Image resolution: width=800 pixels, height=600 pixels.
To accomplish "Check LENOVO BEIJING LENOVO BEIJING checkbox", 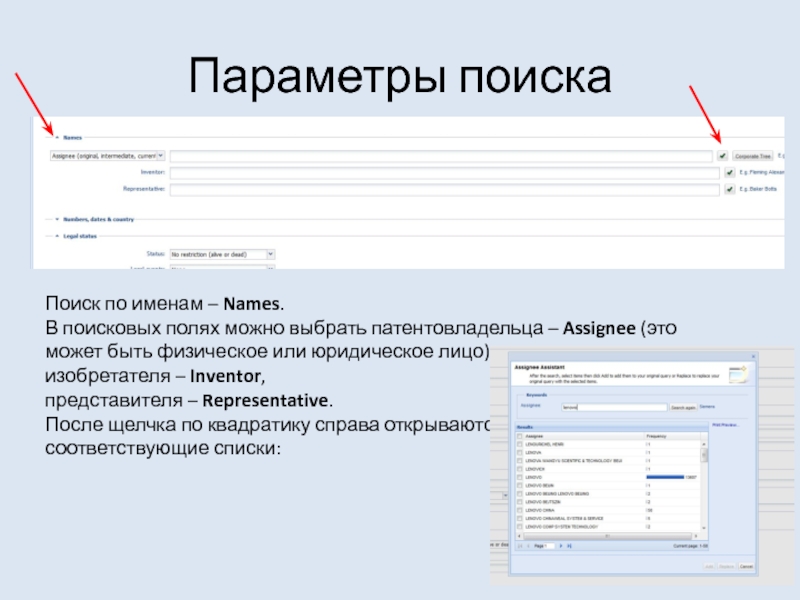I will coord(520,494).
